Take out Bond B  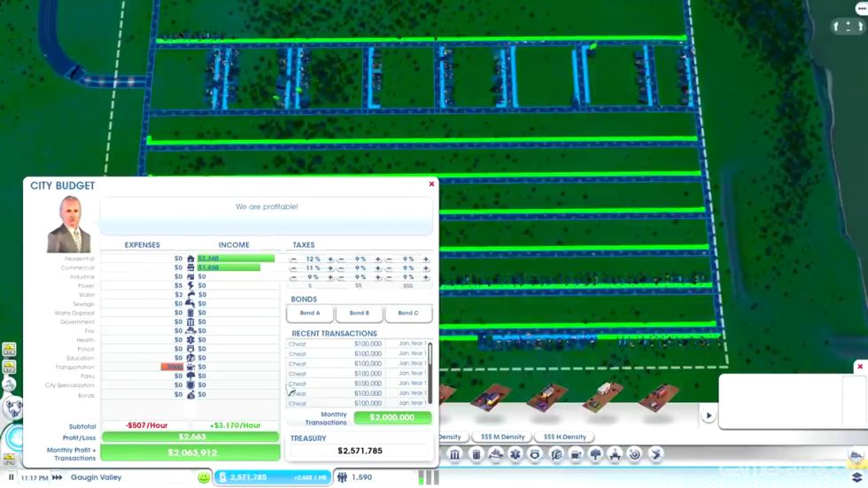(360, 314)
